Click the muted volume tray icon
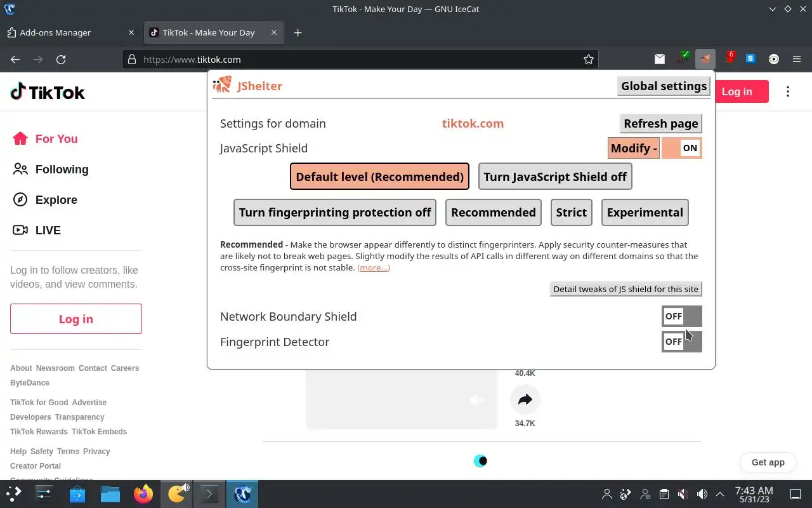Screen dimensions: 812x508 pos(683,494)
